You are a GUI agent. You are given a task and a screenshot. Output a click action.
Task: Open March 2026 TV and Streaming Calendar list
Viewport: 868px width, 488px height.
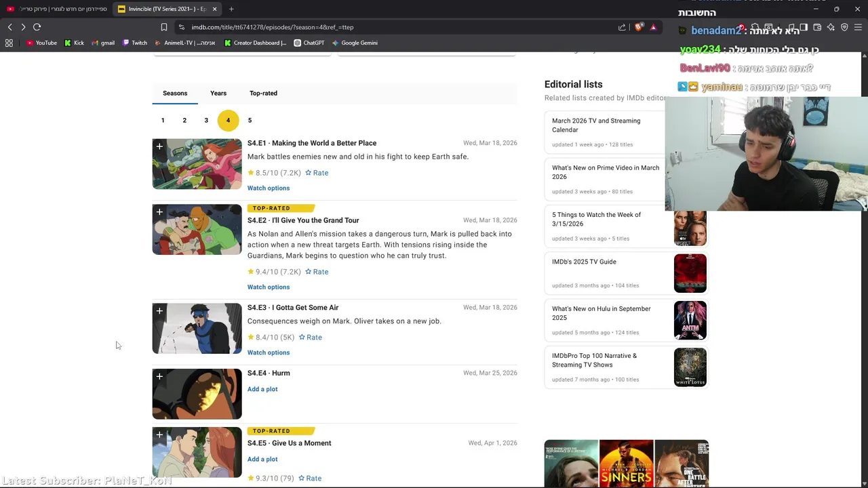[x=596, y=125]
